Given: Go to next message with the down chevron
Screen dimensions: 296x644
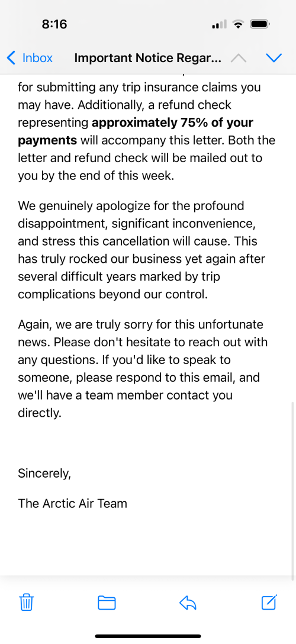Looking at the screenshot, I should (274, 59).
